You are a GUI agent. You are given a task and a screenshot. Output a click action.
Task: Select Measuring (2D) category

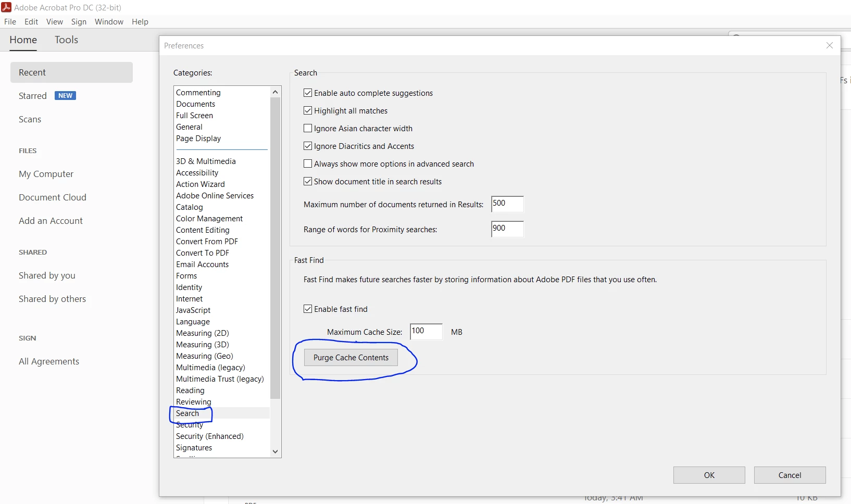[203, 333]
